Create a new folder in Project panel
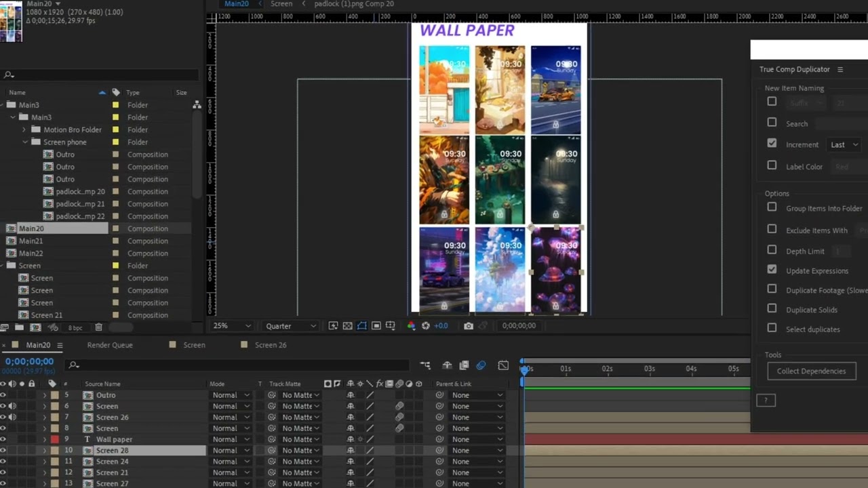868x488 pixels. (19, 327)
